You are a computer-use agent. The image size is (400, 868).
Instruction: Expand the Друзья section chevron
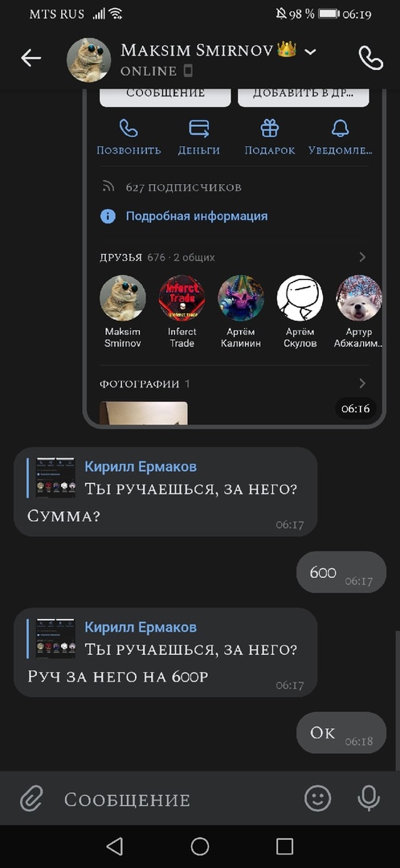coord(362,257)
